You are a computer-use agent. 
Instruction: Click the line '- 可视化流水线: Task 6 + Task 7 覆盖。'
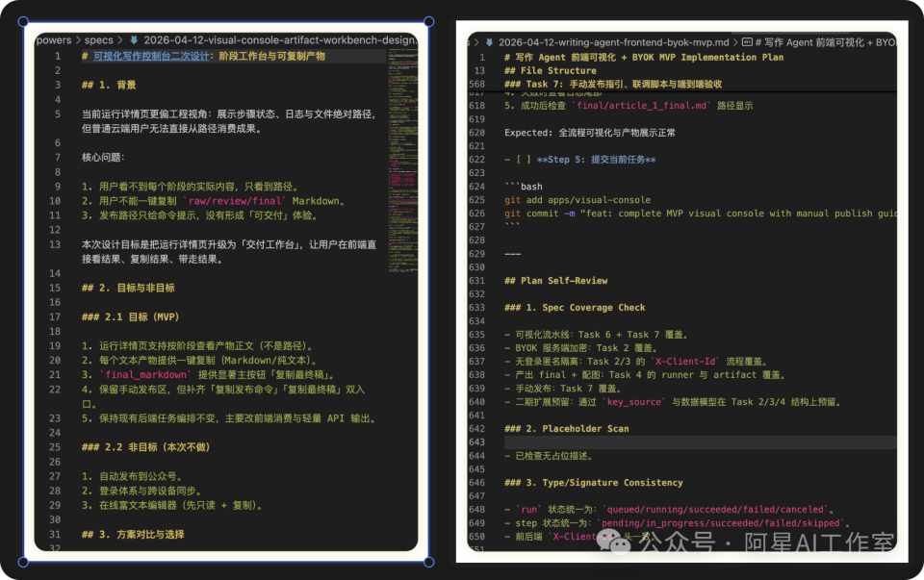click(596, 335)
